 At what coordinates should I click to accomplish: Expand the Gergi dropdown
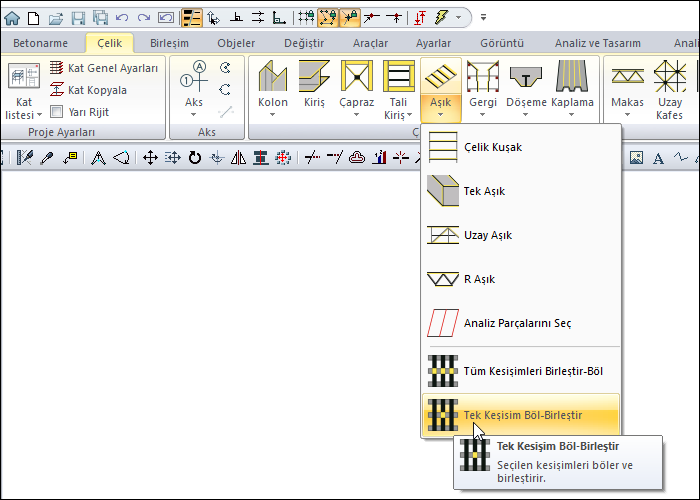tap(482, 114)
